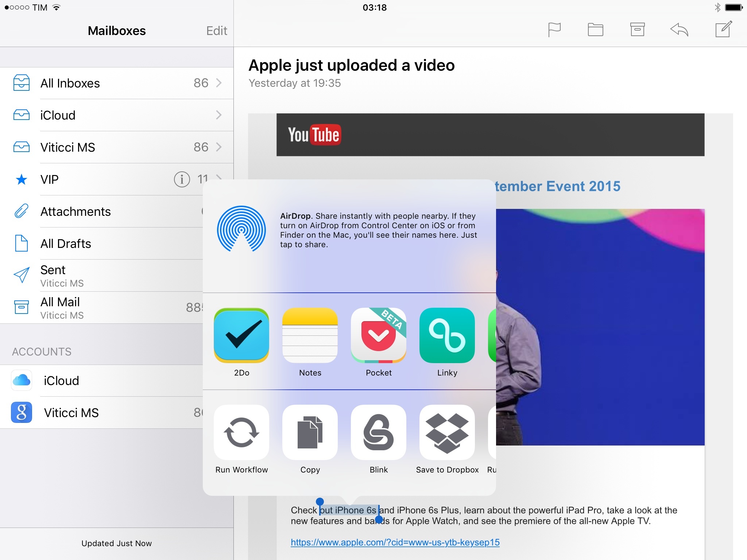Image resolution: width=747 pixels, height=560 pixels.
Task: Expand iCloud mailbox chevron
Action: pos(219,115)
